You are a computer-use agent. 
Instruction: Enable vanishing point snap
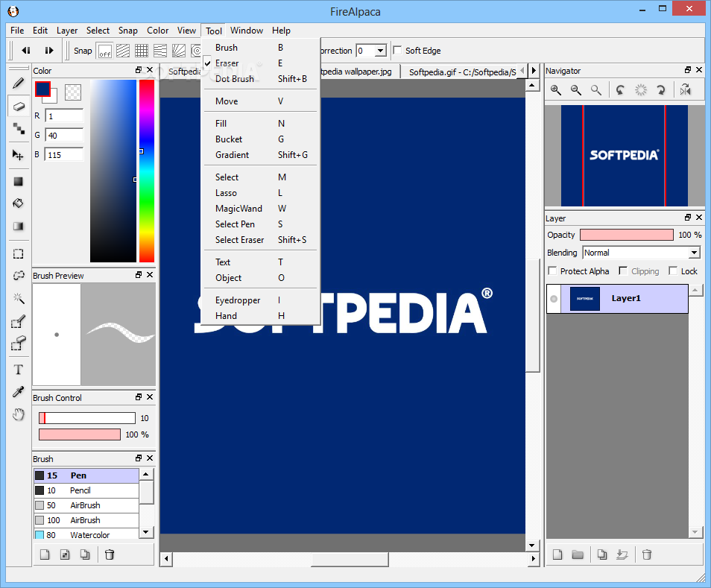pyautogui.click(x=179, y=51)
